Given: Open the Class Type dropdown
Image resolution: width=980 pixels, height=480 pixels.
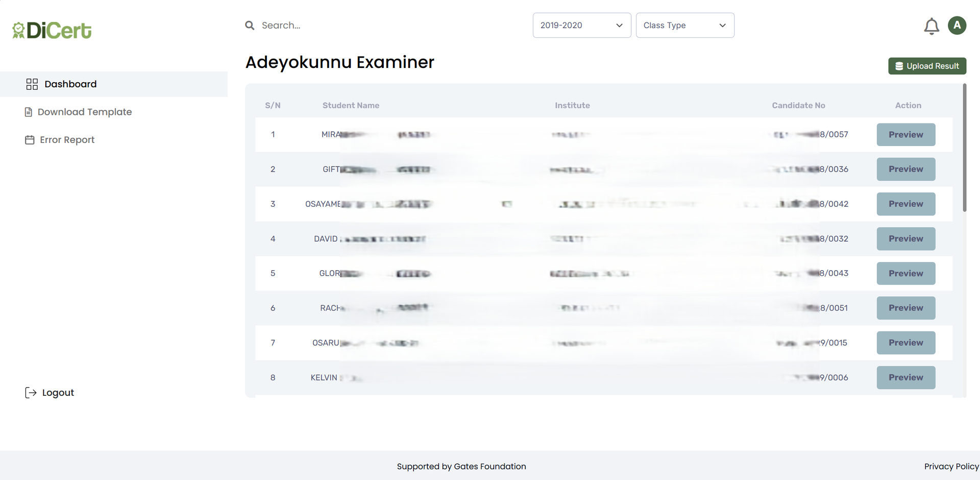Looking at the screenshot, I should 684,25.
